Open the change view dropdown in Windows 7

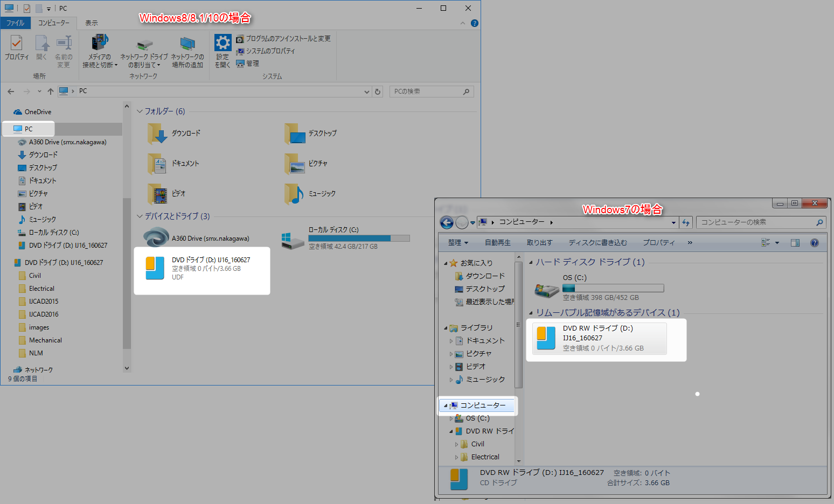point(777,243)
